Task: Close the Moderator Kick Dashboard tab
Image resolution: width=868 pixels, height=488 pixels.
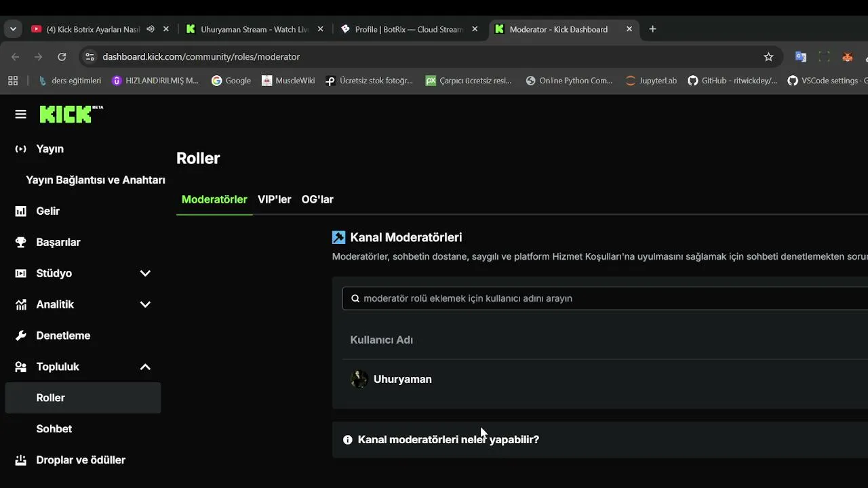Action: pos(629,29)
